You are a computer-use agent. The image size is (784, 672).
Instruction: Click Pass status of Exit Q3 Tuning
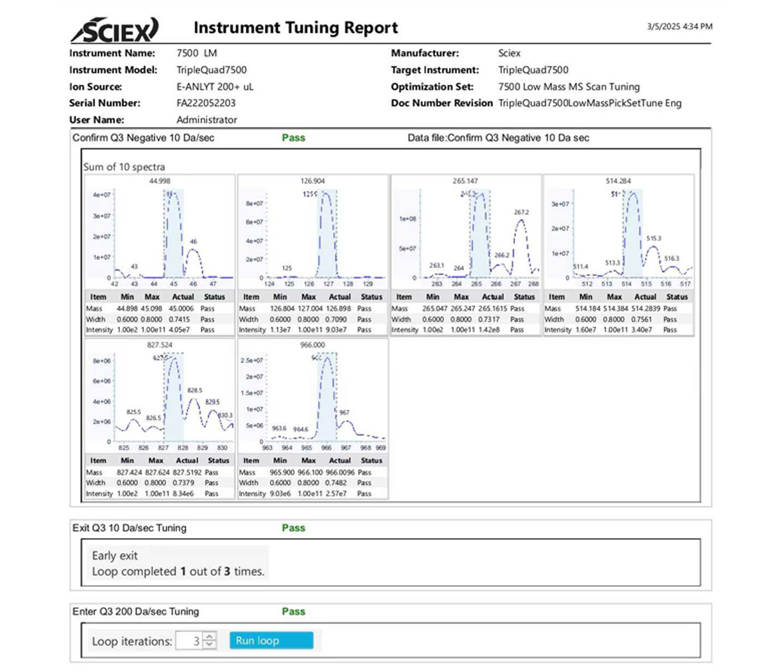tap(293, 528)
